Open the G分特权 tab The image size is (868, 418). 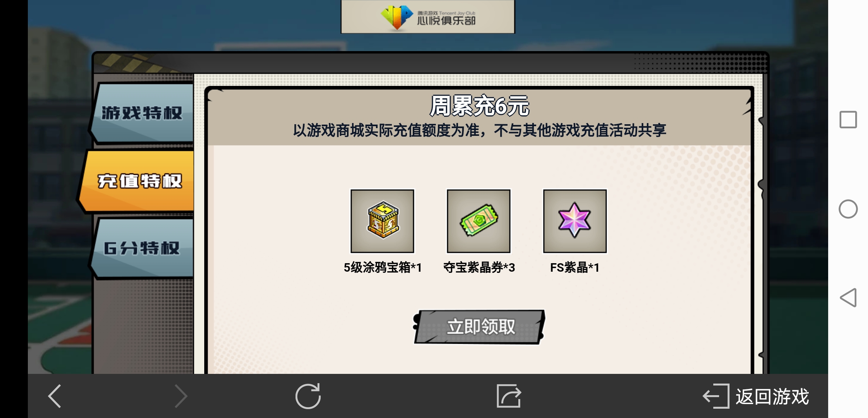[x=142, y=248]
